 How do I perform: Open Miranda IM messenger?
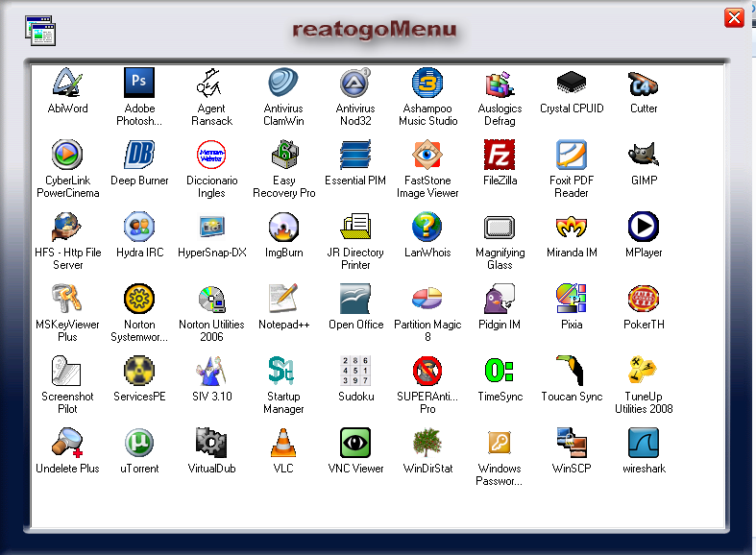point(572,227)
